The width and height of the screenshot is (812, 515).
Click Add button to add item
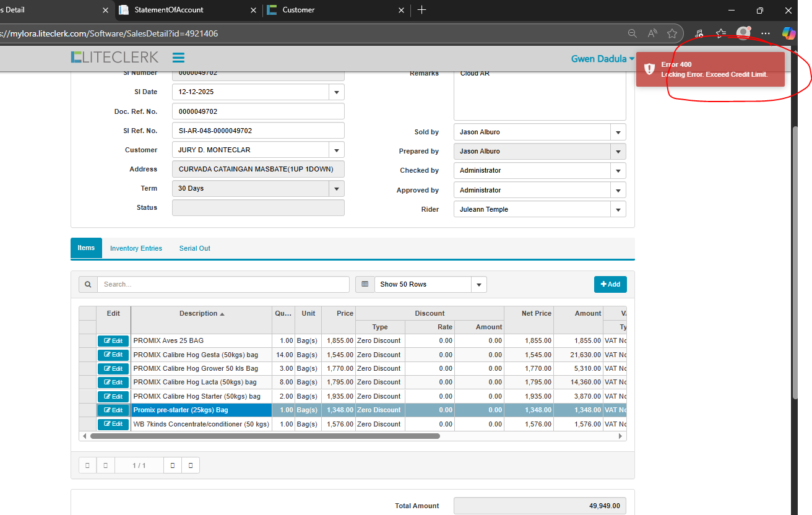pyautogui.click(x=610, y=284)
